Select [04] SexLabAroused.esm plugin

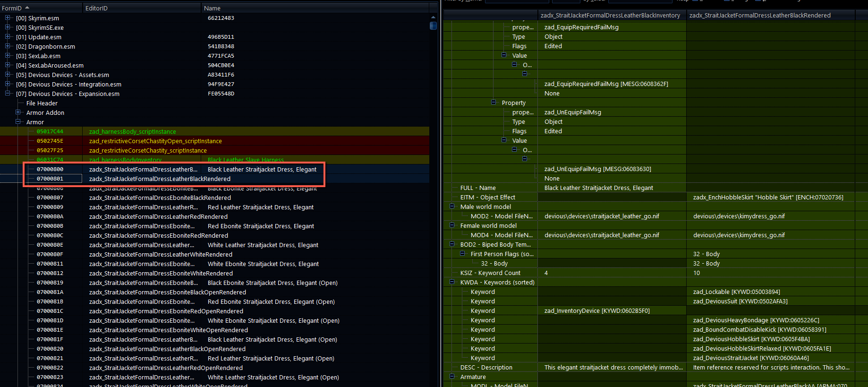tap(50, 65)
